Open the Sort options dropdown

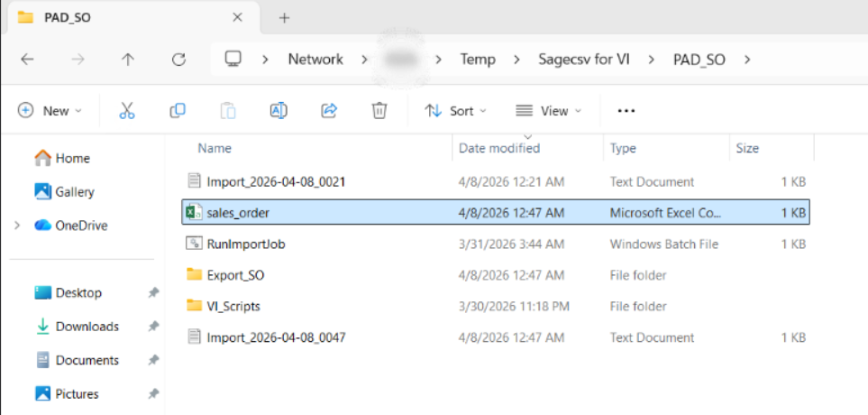[455, 111]
